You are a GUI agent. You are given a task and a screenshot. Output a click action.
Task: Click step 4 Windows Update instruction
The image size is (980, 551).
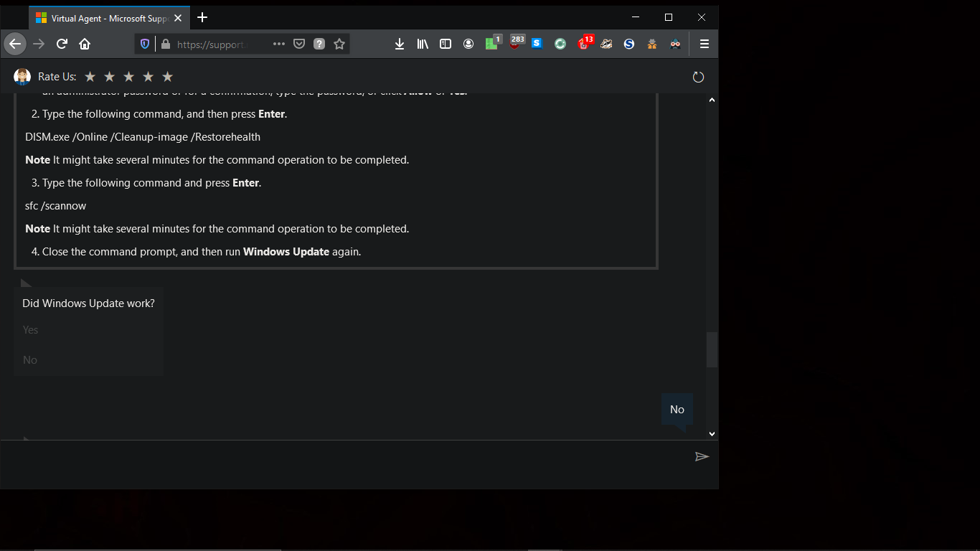tap(197, 252)
